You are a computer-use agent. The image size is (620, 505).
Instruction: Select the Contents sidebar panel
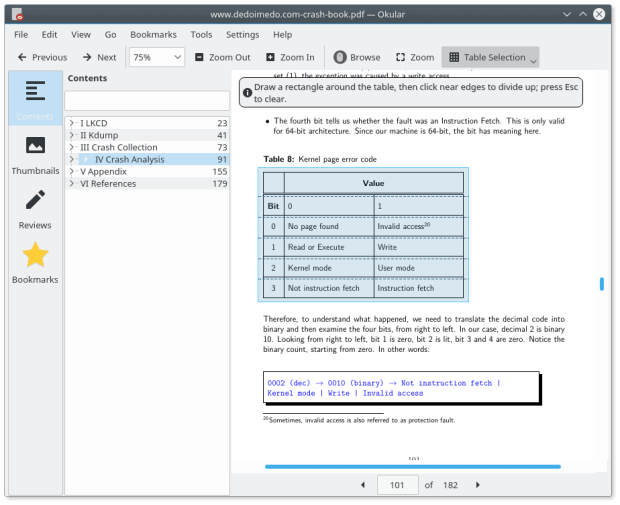(35, 100)
